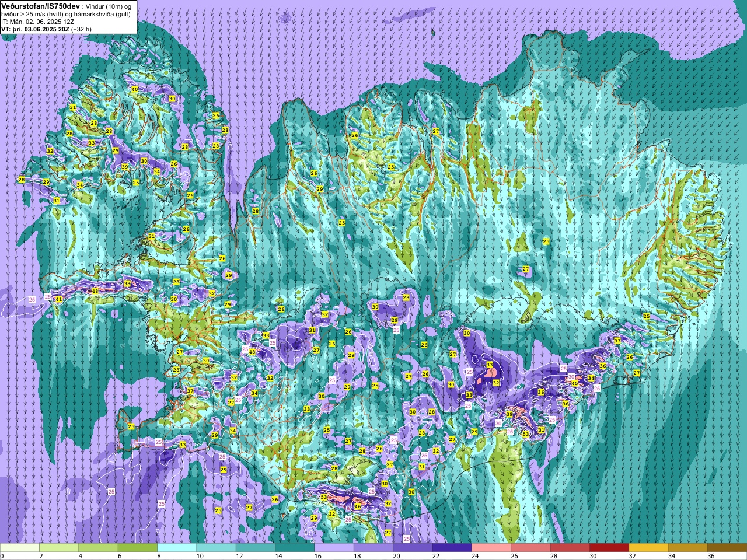Select the 18–20 m/s purple legend swatch
Image resolution: width=747 pixels, height=560 pixels.
click(x=373, y=548)
